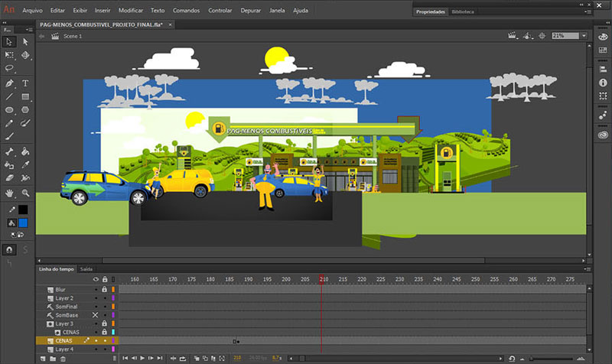Image resolution: width=612 pixels, height=364 pixels.
Task: Select the PolyStar tool
Action: tap(25, 110)
